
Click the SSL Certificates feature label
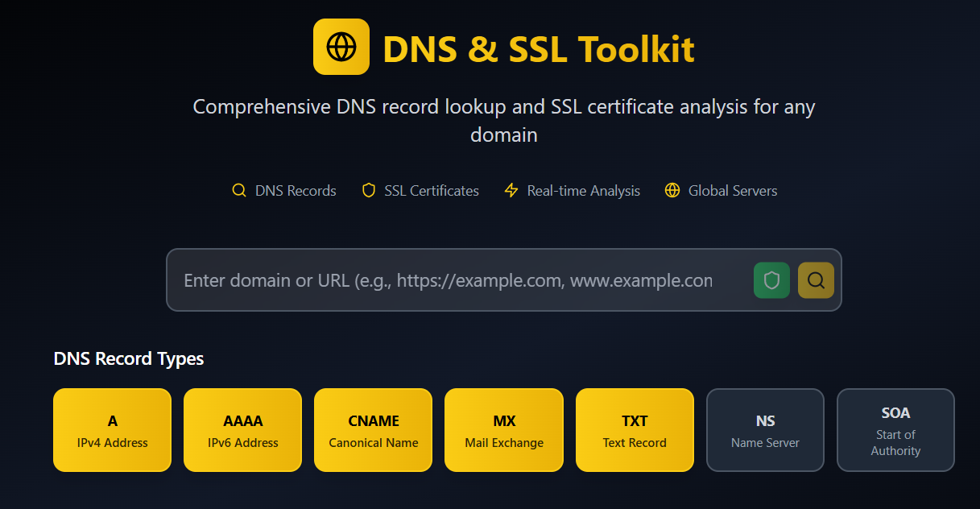[x=432, y=191]
